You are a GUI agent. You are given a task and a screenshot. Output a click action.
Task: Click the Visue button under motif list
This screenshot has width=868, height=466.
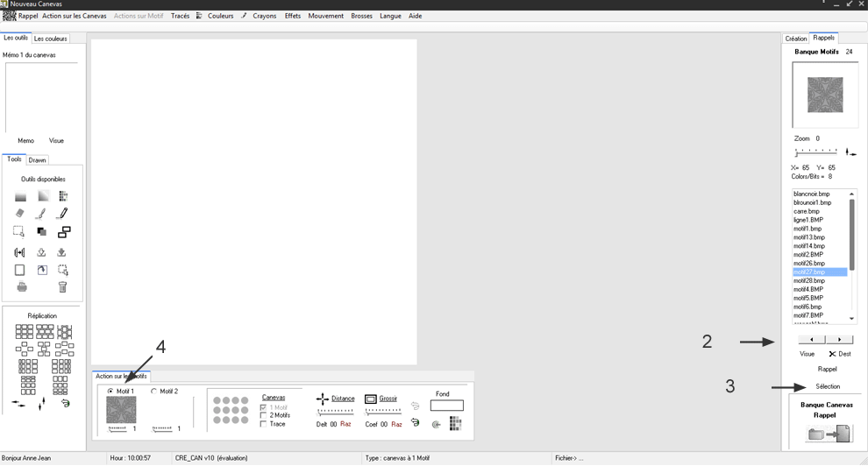[x=807, y=354]
